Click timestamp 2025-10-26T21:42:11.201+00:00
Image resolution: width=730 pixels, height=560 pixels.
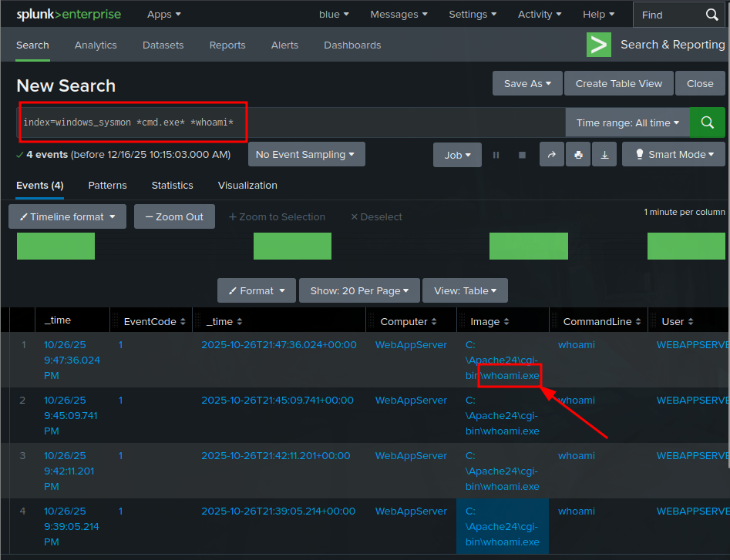(276, 455)
